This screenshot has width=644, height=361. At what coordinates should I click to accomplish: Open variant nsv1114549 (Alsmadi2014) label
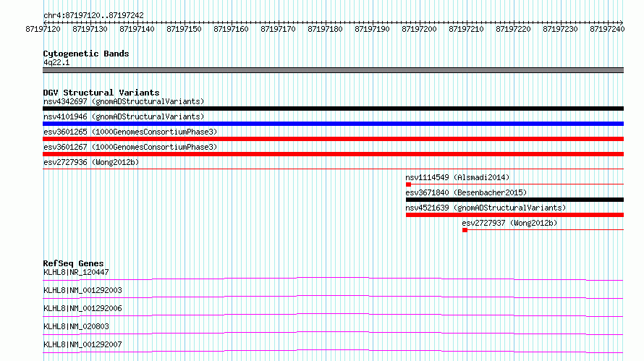[x=457, y=177]
